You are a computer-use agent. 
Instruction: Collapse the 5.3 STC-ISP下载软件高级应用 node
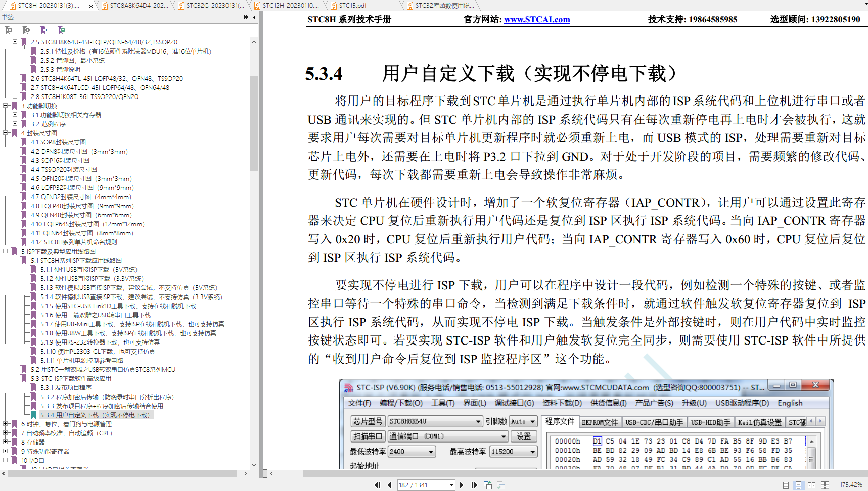coord(15,378)
